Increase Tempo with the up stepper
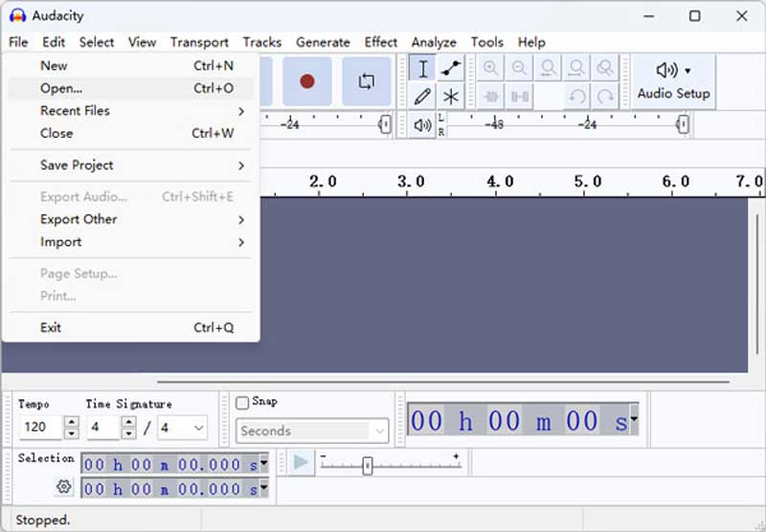Screen dimensions: 766x532 (71, 421)
